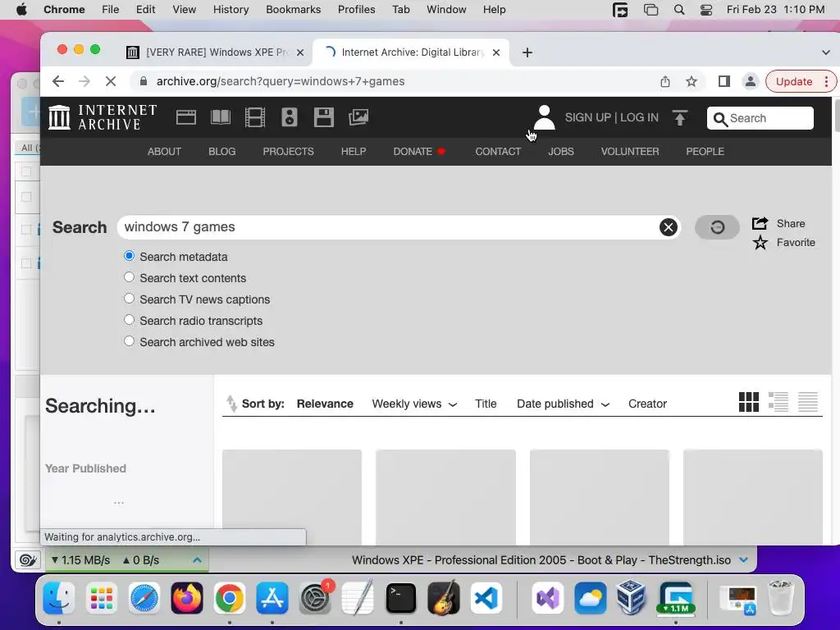Switch to tile grid view
The image size is (840, 630).
click(x=748, y=402)
